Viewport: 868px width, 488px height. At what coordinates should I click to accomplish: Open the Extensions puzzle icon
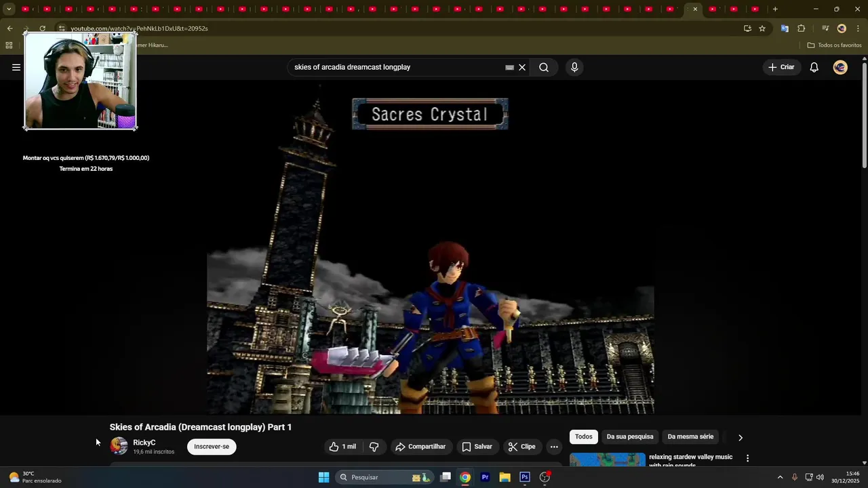[802, 28]
